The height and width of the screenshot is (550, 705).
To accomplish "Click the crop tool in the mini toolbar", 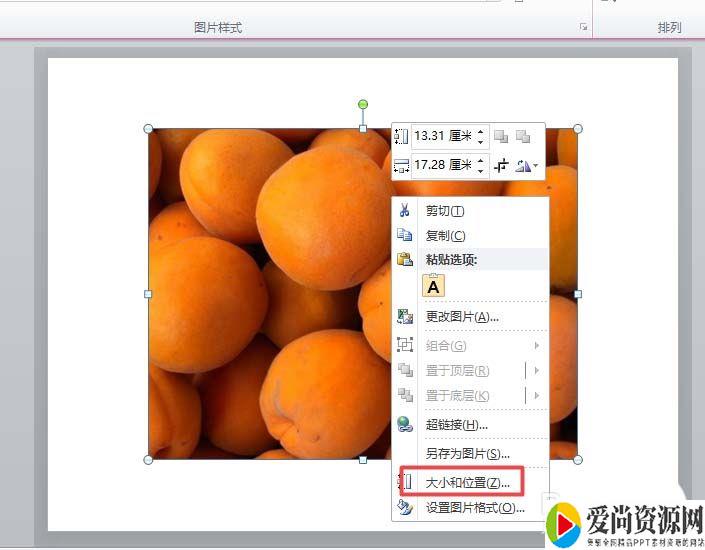I will [x=502, y=165].
